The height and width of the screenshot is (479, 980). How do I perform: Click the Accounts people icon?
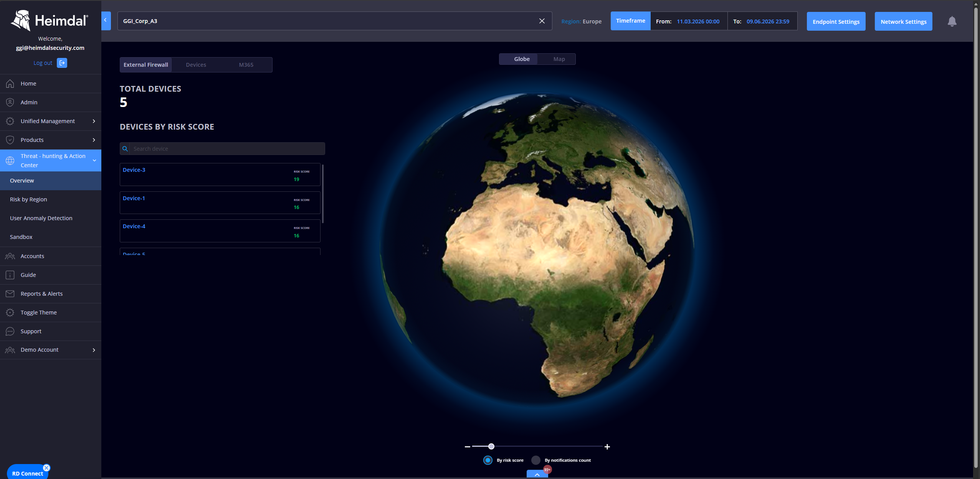click(10, 256)
